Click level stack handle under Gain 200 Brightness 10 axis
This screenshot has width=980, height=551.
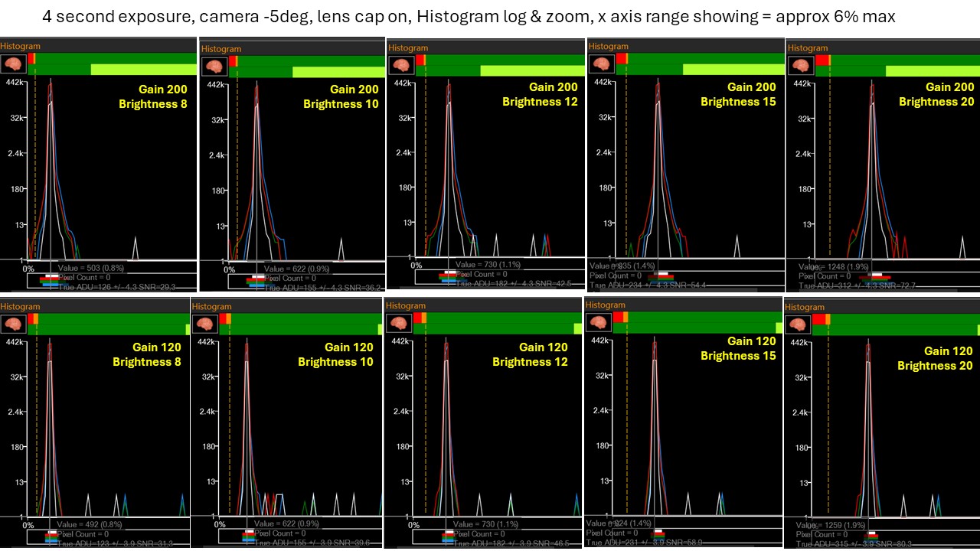point(256,280)
